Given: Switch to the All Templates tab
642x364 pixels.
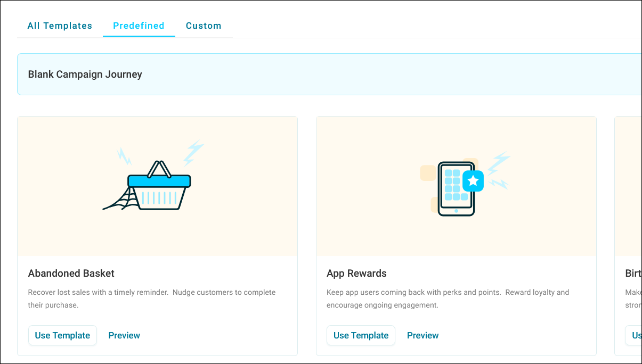Looking at the screenshot, I should (60, 26).
